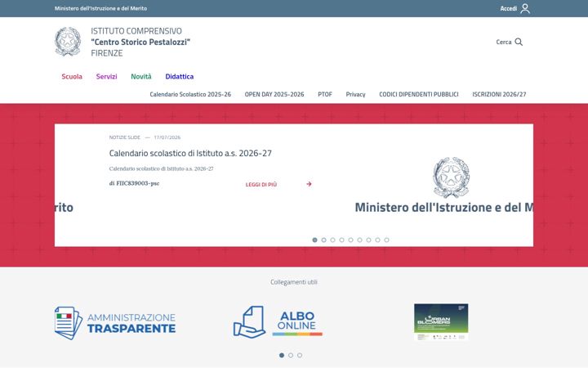Select the first news slide dot
The height and width of the screenshot is (368, 588).
coord(314,240)
